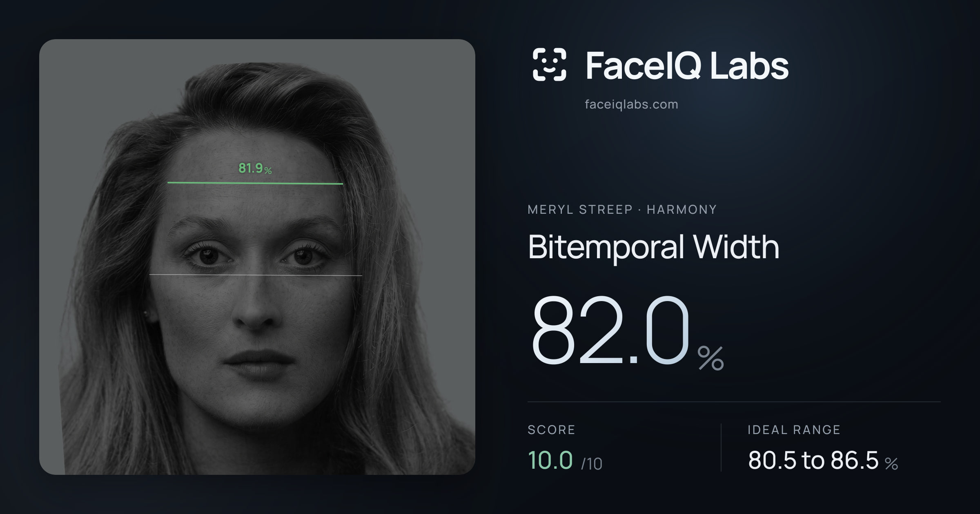The height and width of the screenshot is (514, 980).
Task: Select the 10.0 /10 score value
Action: 565,461
